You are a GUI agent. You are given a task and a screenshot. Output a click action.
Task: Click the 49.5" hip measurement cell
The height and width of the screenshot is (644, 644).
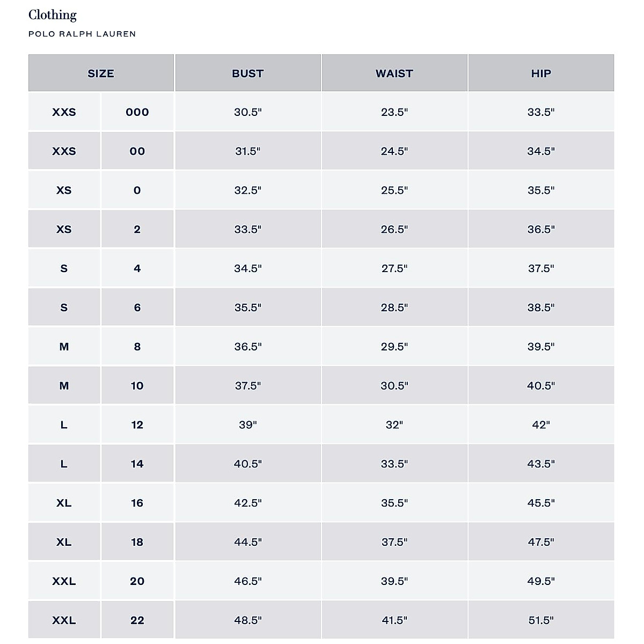[541, 581]
